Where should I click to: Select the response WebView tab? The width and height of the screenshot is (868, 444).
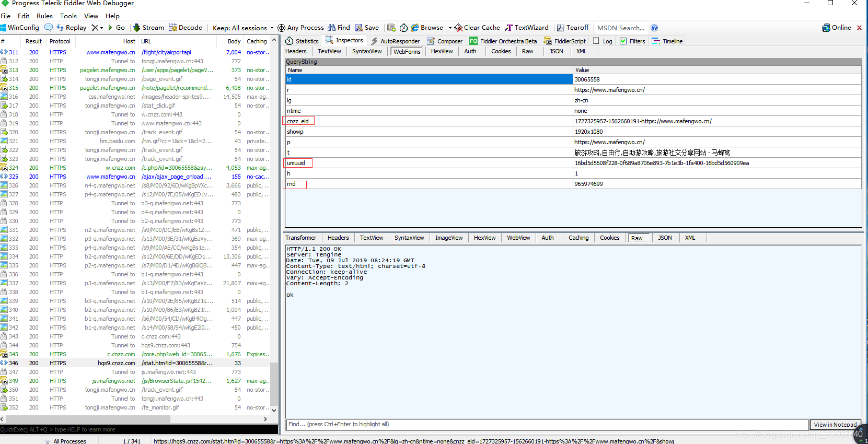pyautogui.click(x=518, y=238)
